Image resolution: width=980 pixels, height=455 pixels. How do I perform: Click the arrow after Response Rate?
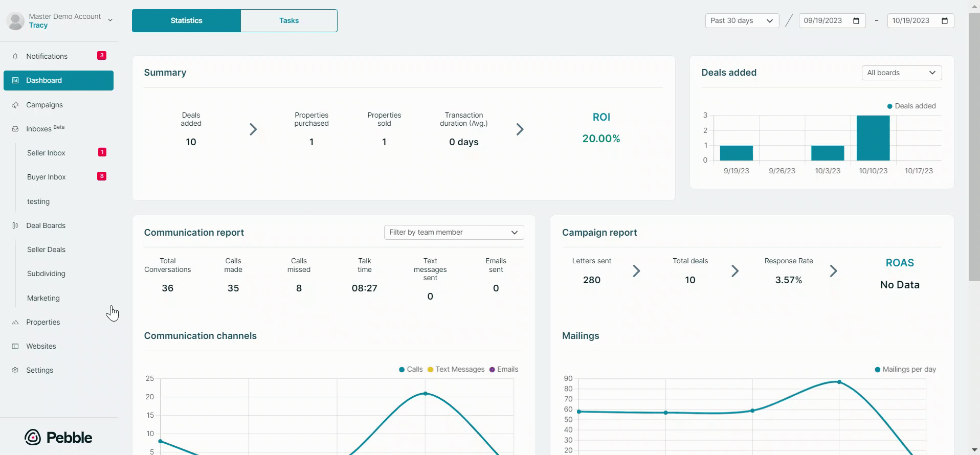coord(834,271)
